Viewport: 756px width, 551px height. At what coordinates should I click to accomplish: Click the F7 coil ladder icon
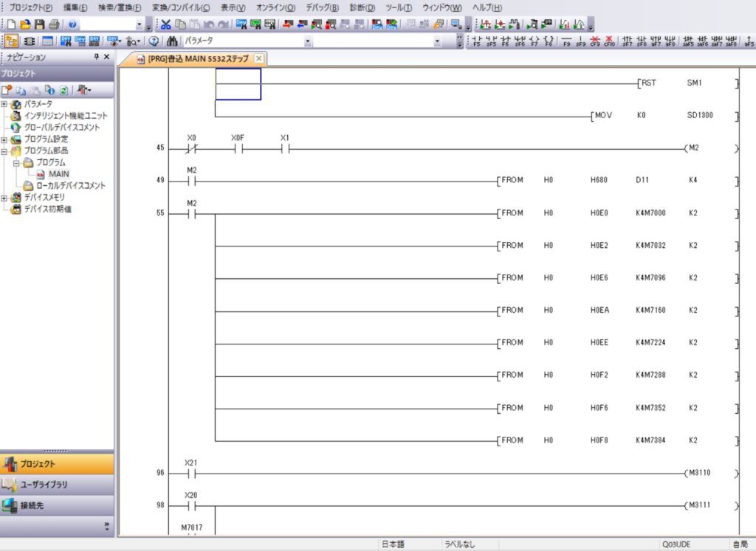[534, 41]
